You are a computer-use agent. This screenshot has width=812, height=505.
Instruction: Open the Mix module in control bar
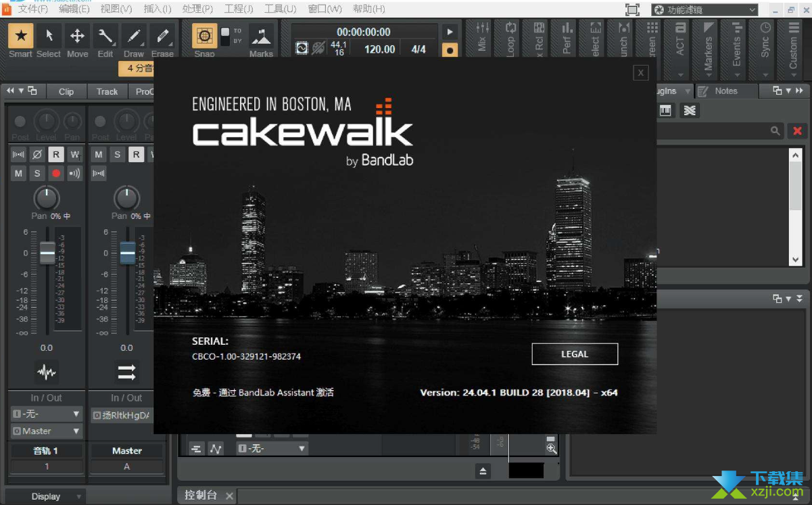[482, 39]
